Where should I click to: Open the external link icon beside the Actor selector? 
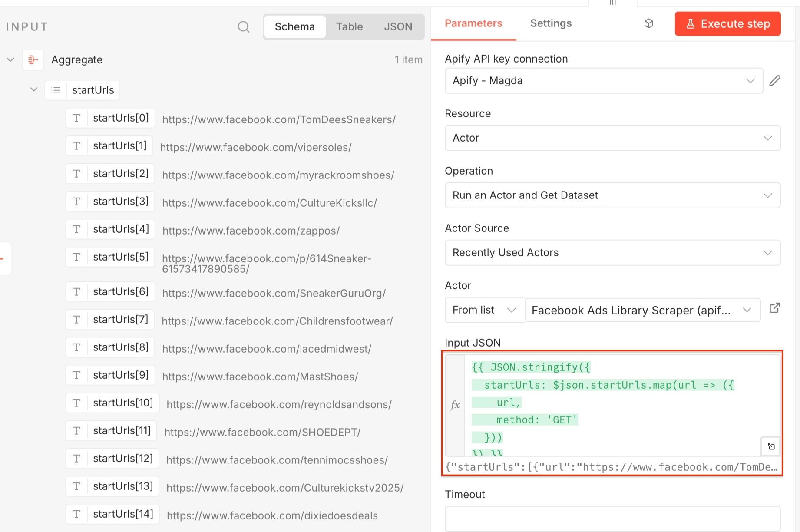(x=775, y=308)
